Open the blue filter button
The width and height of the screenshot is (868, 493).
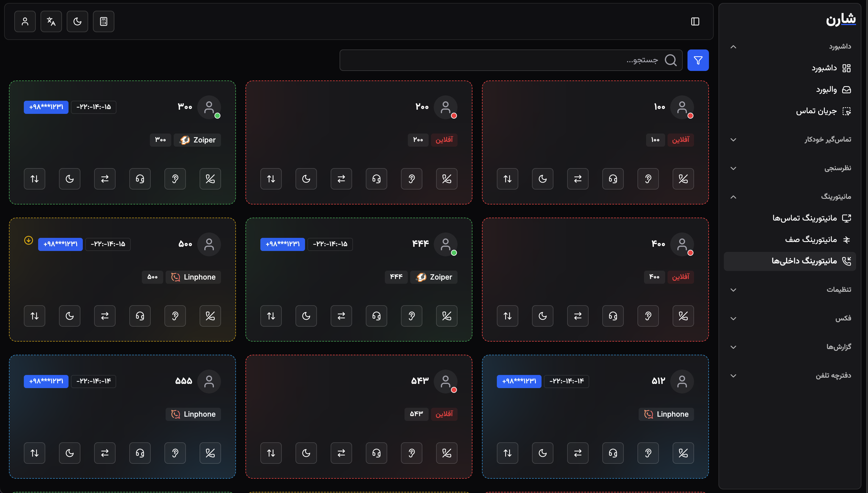point(698,60)
